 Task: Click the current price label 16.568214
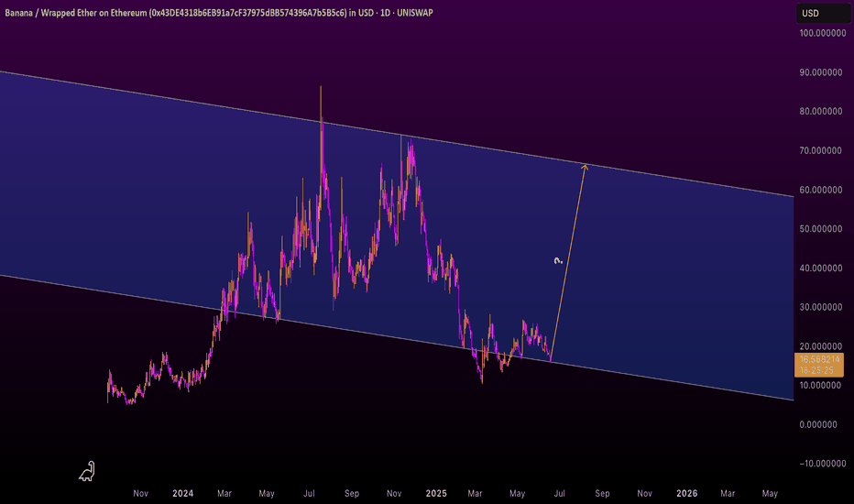pyautogui.click(x=819, y=359)
